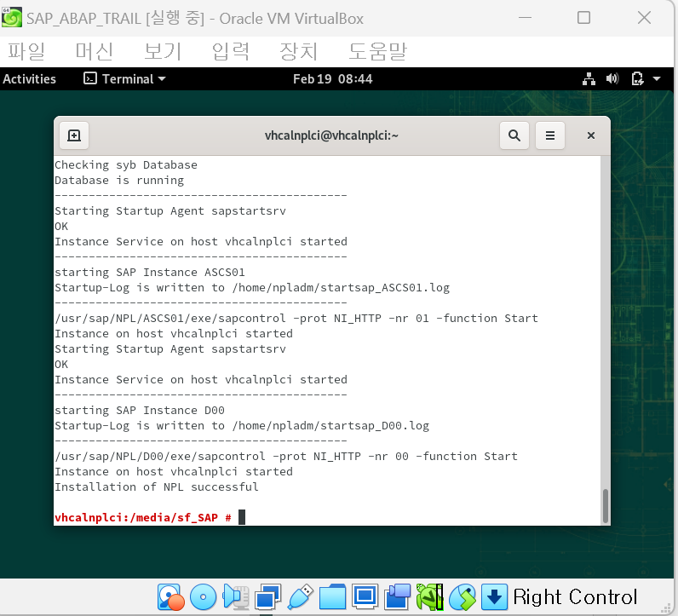The width and height of the screenshot is (678, 616).
Task: Open the Terminal app menu dropdown
Action: [124, 78]
